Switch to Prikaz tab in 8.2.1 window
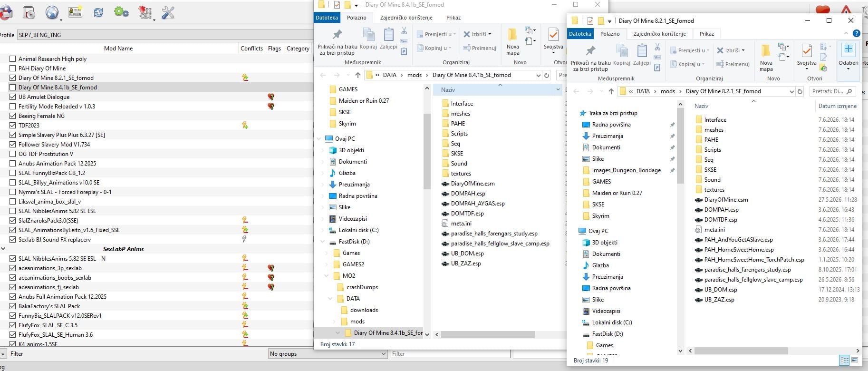Screen dimensions: 868x371 pos(706,34)
